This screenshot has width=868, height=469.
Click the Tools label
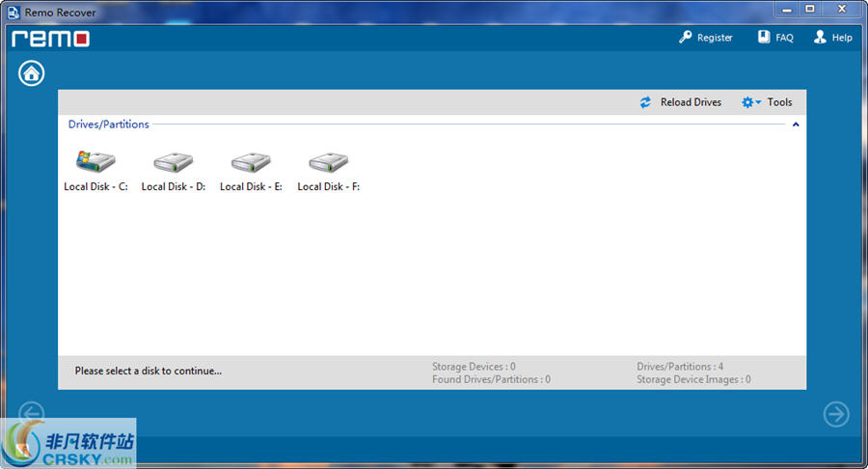point(779,102)
